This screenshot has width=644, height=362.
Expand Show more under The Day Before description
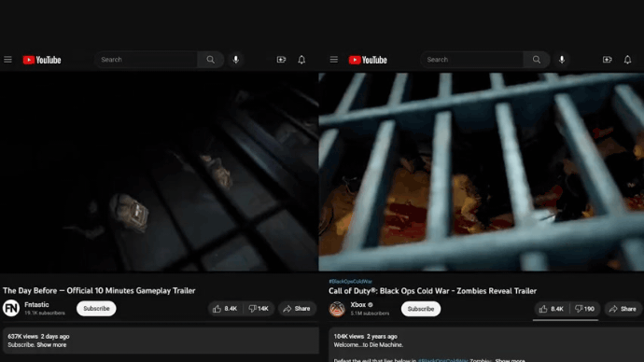(x=51, y=345)
